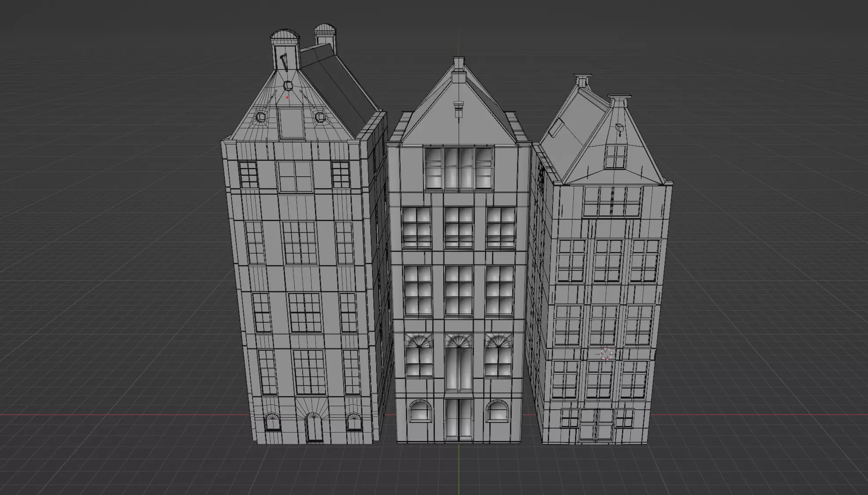Screen dimensions: 868x495
Task: Click the skylight on right building's roof
Action: (555, 128)
